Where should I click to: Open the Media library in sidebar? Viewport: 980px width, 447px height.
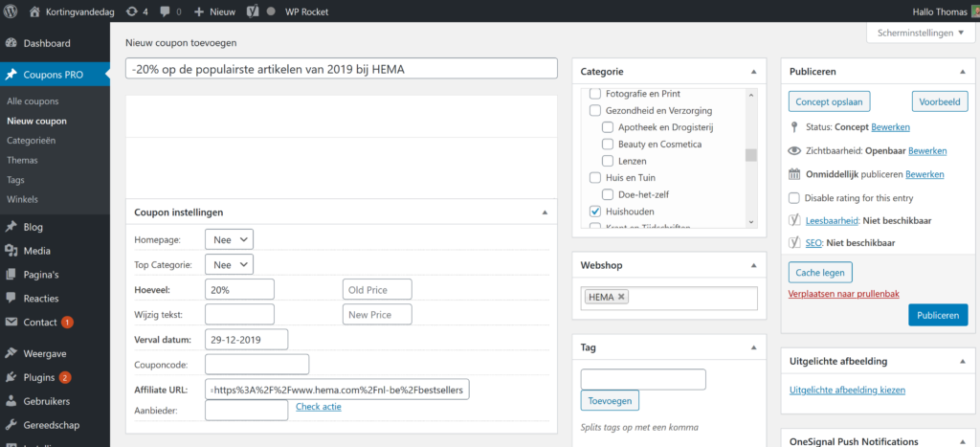click(x=36, y=251)
